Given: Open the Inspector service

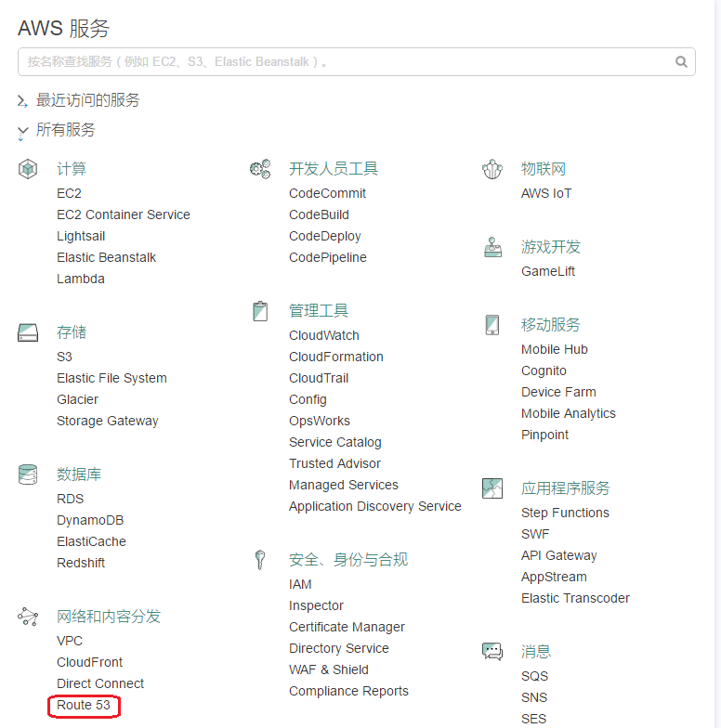Looking at the screenshot, I should point(316,605).
